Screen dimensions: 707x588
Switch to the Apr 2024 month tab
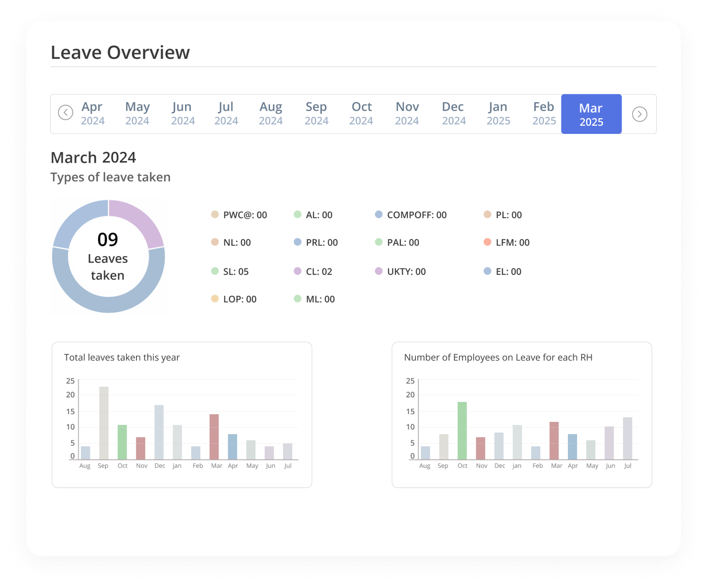pyautogui.click(x=92, y=114)
